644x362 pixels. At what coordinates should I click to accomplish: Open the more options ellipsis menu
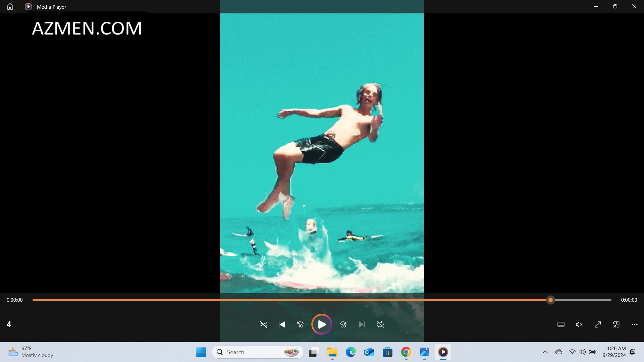coord(635,324)
